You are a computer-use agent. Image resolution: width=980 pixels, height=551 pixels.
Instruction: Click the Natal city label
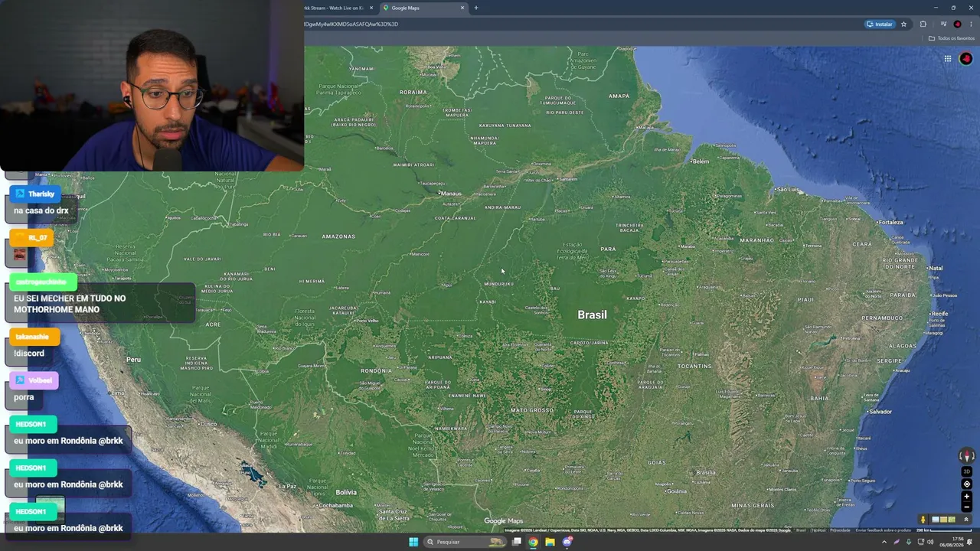(x=936, y=268)
